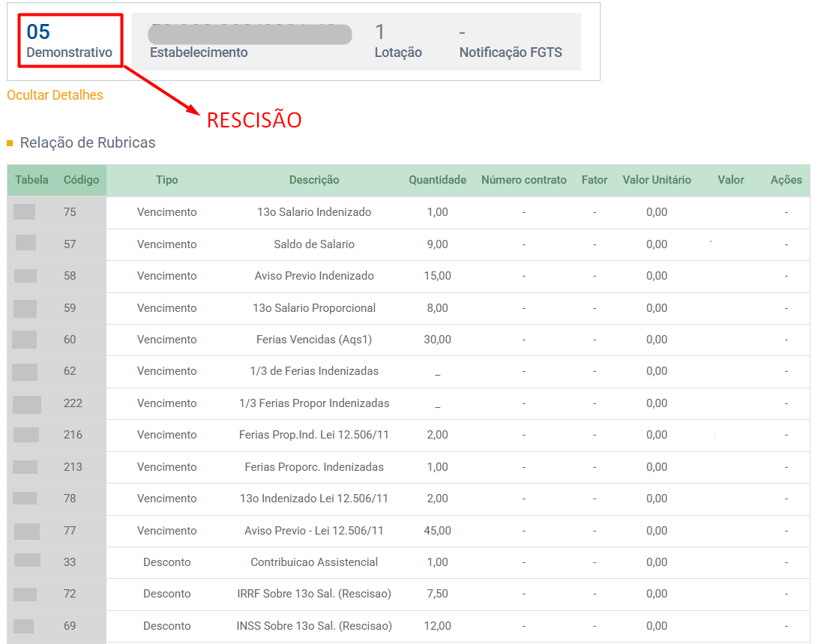Viewport: 818px width, 644px height.
Task: Click code 213 cell
Action: (73, 467)
